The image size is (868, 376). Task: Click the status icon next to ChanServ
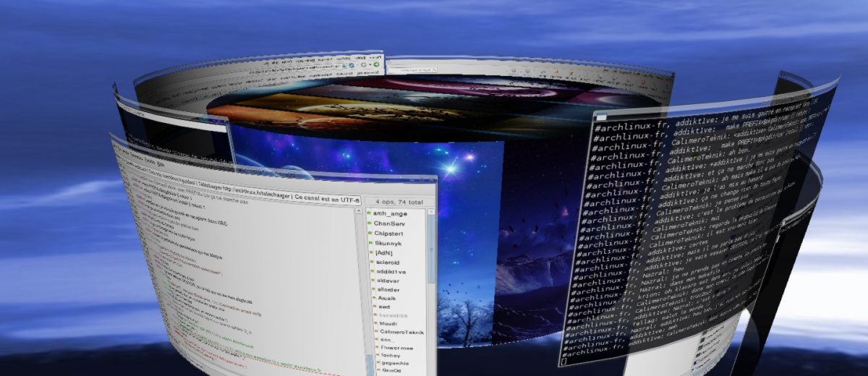tap(368, 224)
